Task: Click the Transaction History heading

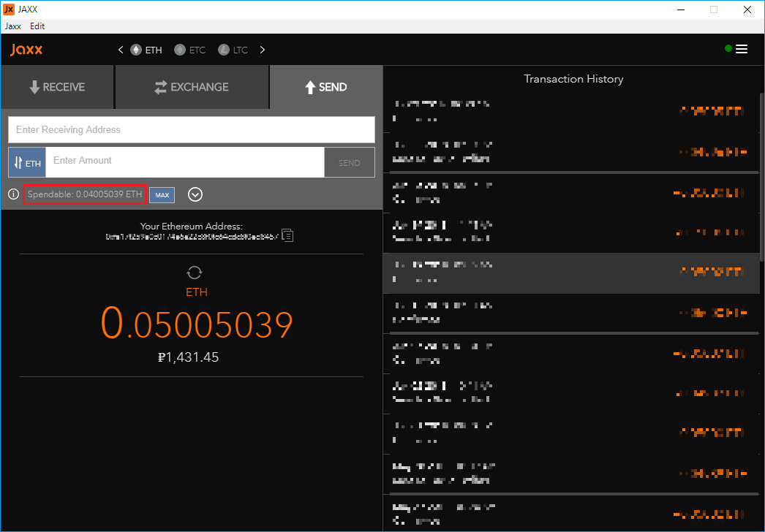Action: click(573, 79)
